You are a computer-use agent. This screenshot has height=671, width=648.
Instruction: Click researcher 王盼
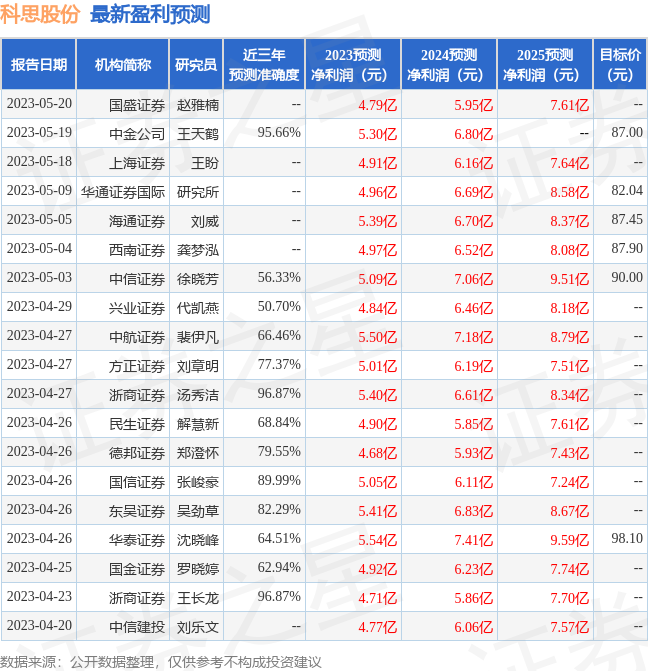click(205, 163)
